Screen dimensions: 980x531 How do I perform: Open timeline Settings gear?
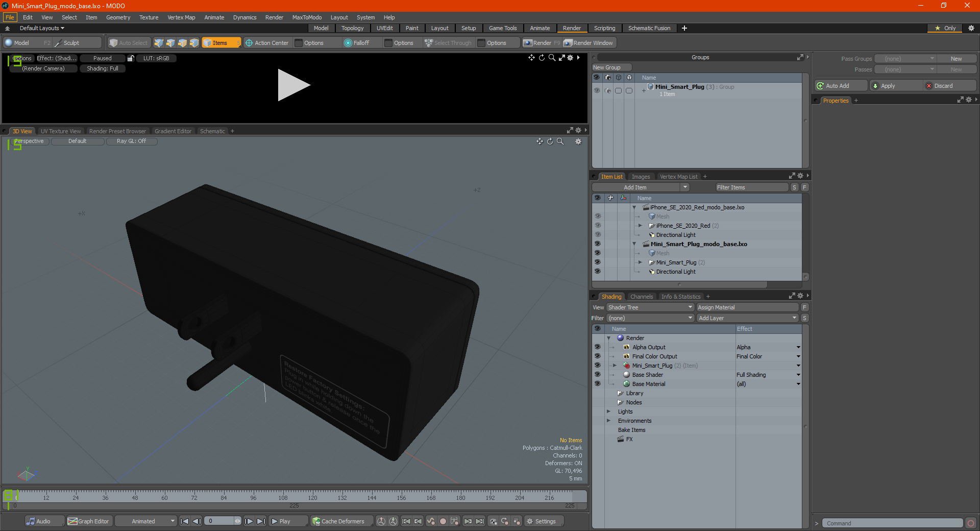544,521
